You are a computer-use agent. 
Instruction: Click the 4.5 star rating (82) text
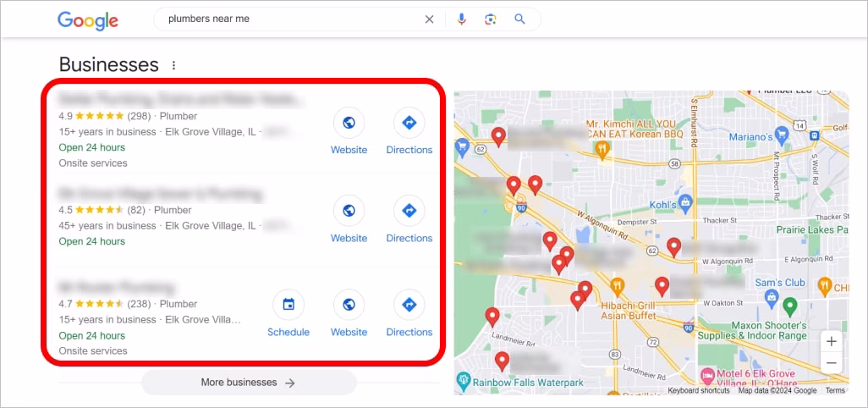(x=101, y=211)
